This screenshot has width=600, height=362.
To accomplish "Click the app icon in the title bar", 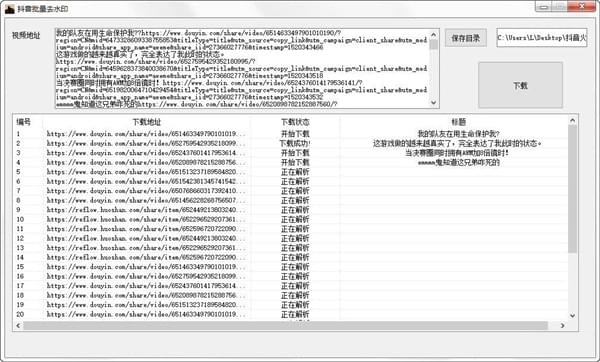I will [x=10, y=8].
